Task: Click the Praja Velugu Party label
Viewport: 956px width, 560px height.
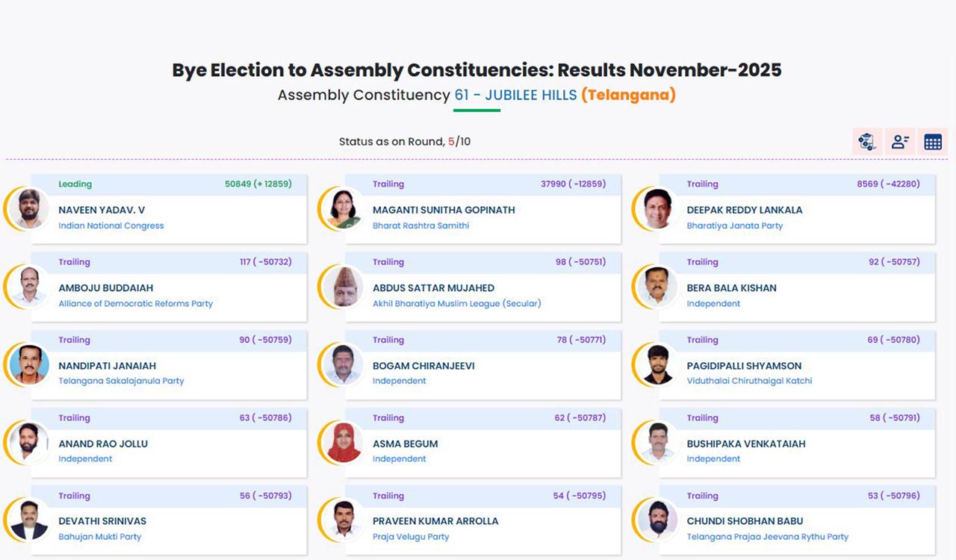Action: (x=412, y=537)
